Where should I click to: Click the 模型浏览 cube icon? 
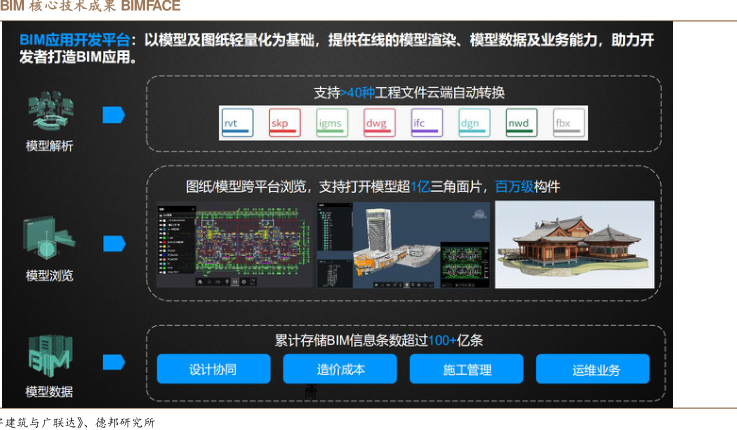coord(49,238)
